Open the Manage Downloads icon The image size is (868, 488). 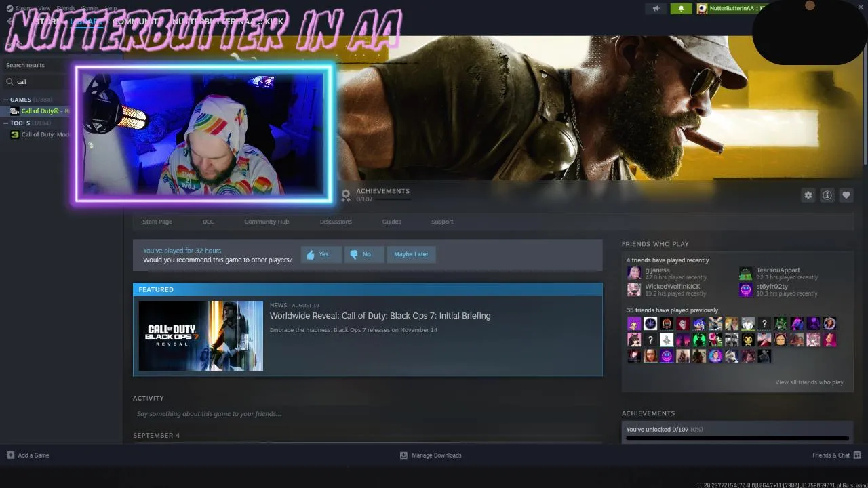[403, 455]
